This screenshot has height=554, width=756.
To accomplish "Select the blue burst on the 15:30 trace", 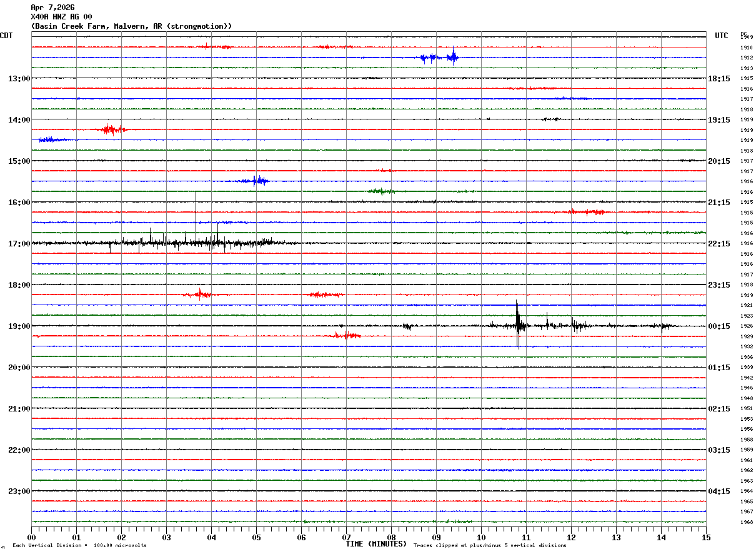I will tap(257, 181).
